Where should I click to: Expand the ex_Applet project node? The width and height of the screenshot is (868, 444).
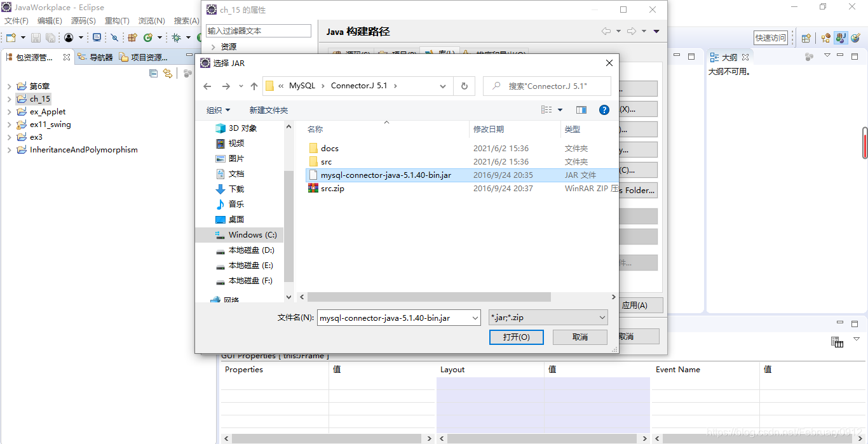(x=9, y=112)
